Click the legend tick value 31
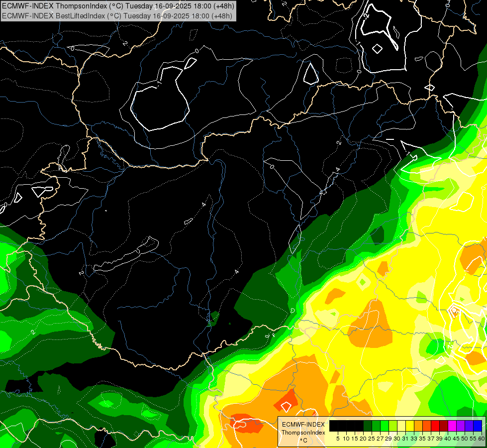 tap(405, 439)
